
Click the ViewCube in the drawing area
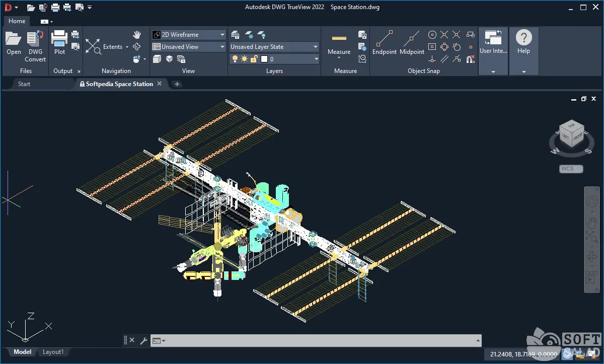tap(572, 134)
